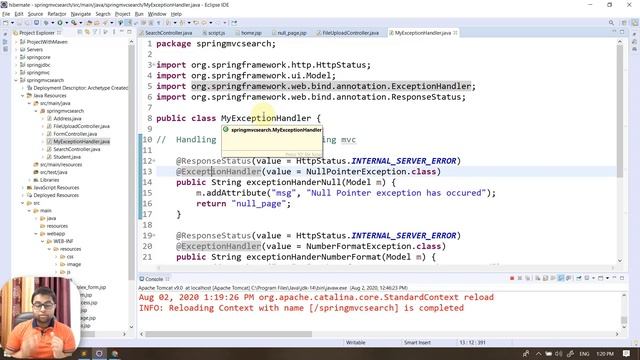Click the red Terminate icon in Console
Viewport: 640px width, 360px height.
click(512, 278)
